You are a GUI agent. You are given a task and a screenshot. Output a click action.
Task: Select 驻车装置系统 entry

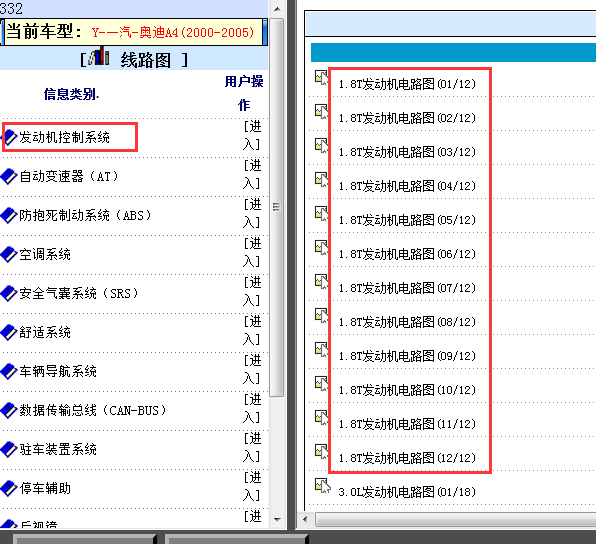pos(58,449)
